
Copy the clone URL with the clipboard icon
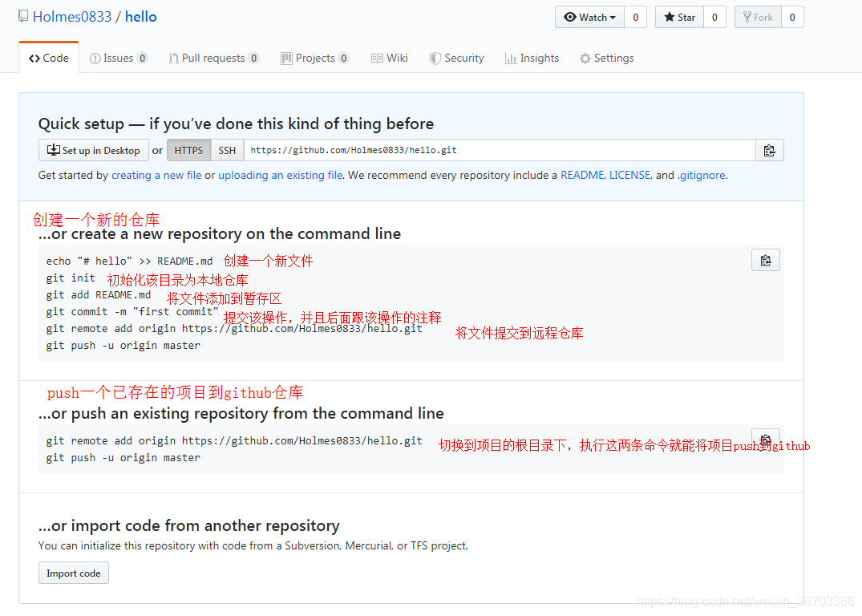[x=770, y=150]
